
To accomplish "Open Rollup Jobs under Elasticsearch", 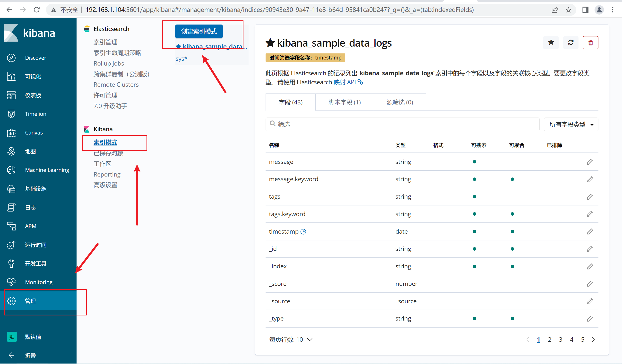I will coord(109,63).
